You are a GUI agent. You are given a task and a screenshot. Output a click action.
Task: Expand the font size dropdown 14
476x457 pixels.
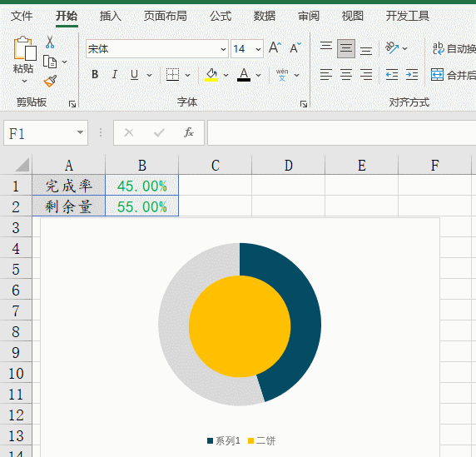click(258, 49)
